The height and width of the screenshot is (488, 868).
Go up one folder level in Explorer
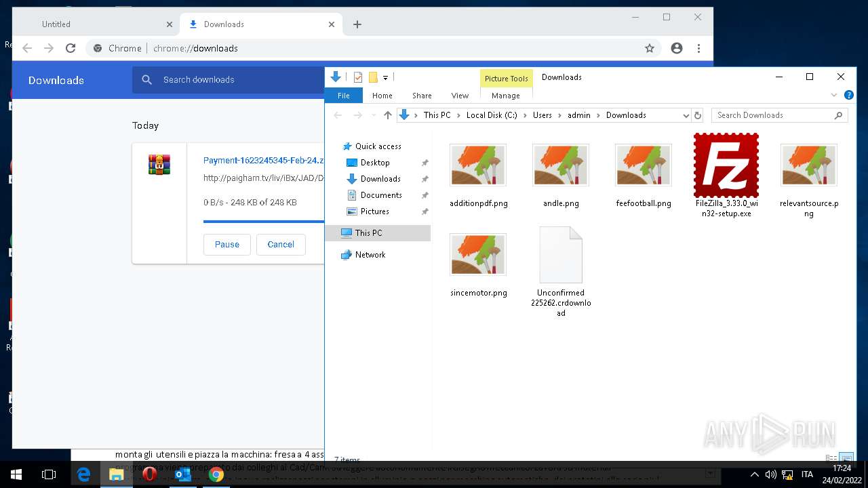[x=388, y=115]
